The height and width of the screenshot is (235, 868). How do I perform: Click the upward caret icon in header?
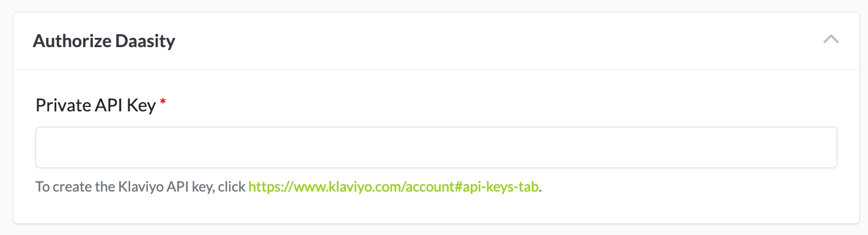click(831, 39)
